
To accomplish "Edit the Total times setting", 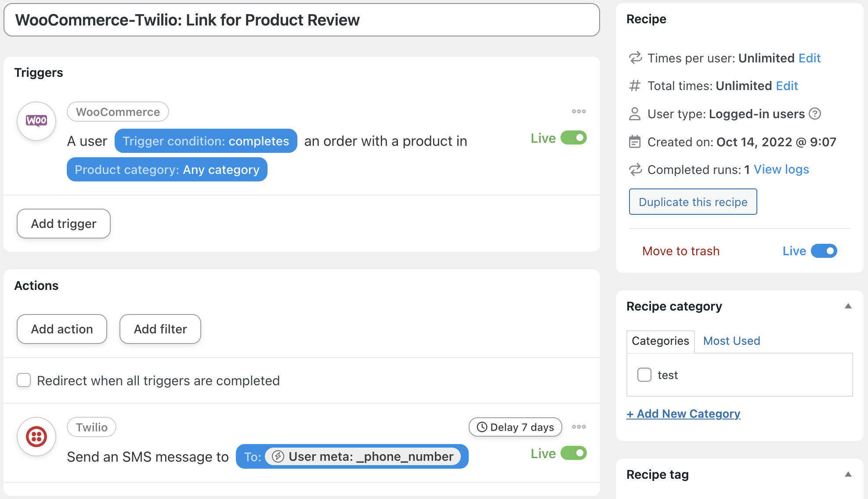I will 787,86.
